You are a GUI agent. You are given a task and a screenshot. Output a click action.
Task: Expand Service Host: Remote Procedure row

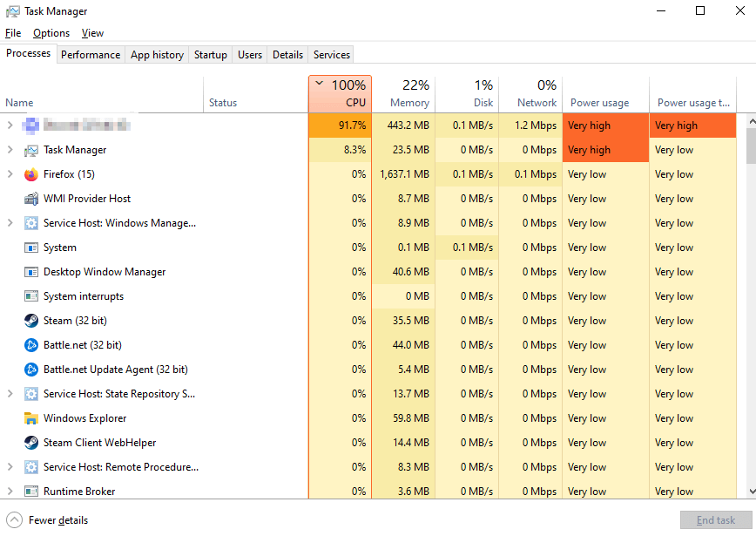click(x=10, y=467)
